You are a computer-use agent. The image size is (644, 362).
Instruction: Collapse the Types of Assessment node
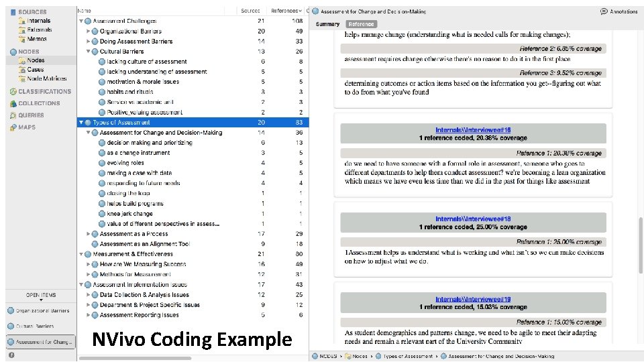pyautogui.click(x=81, y=122)
